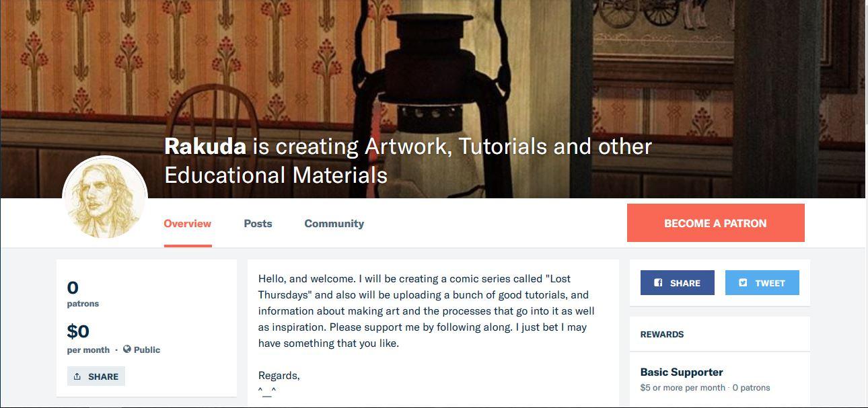Click the Twitter bird icon on Tweet
The width and height of the screenshot is (868, 408).
pos(743,283)
